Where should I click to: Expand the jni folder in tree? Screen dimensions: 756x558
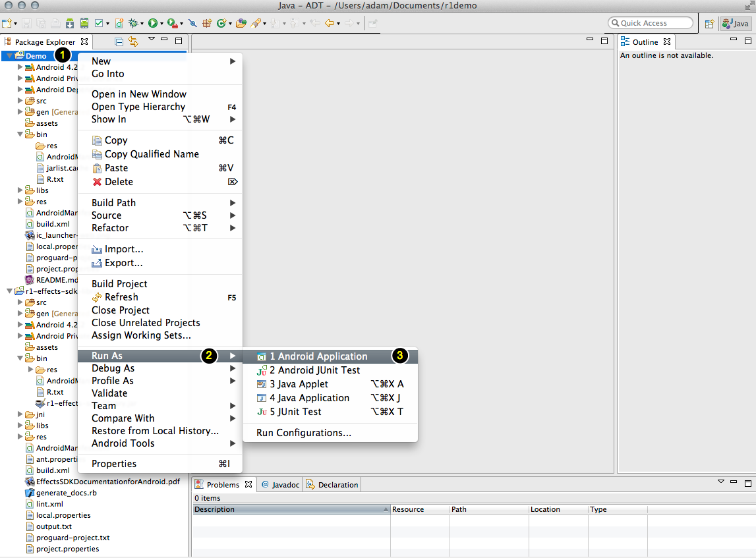20,414
